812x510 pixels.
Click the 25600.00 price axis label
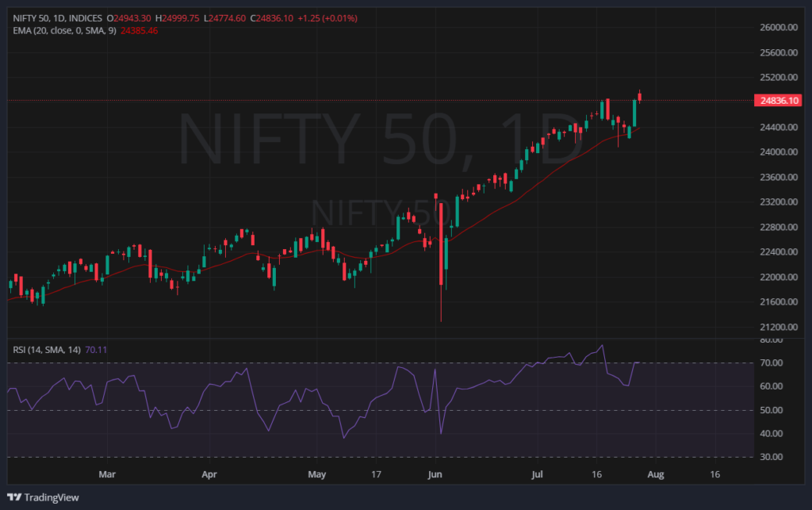click(x=779, y=52)
